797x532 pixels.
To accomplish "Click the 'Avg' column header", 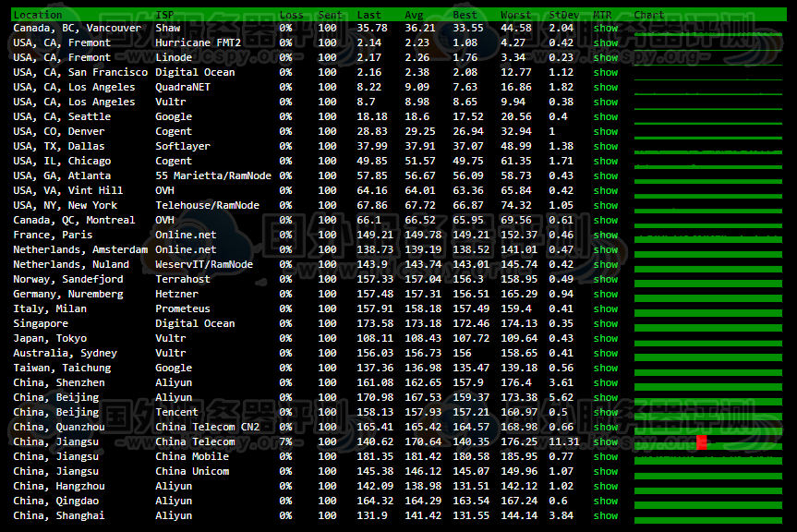I will click(x=414, y=15).
